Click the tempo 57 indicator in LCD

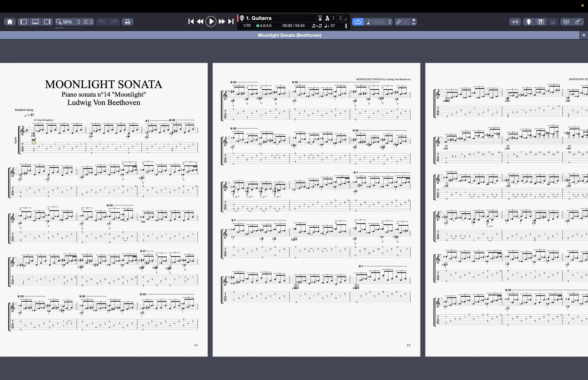(330, 26)
